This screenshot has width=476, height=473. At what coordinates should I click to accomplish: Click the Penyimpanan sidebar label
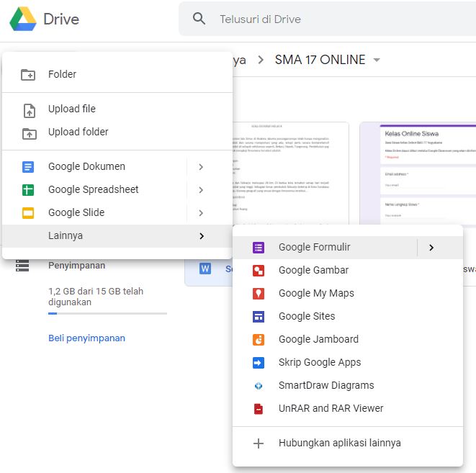click(77, 266)
